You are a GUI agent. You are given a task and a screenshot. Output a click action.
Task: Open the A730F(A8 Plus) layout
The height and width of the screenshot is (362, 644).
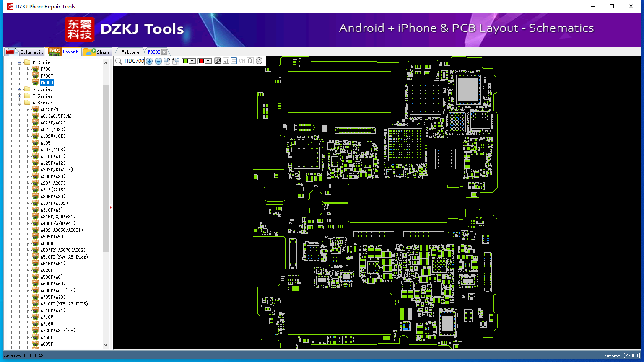[x=58, y=331]
